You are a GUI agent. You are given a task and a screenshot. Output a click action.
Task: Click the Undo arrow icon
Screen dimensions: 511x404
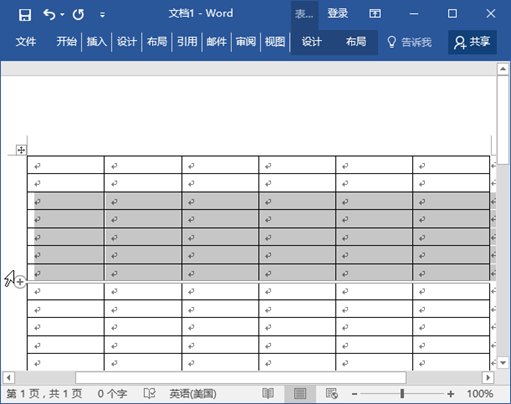tap(49, 14)
